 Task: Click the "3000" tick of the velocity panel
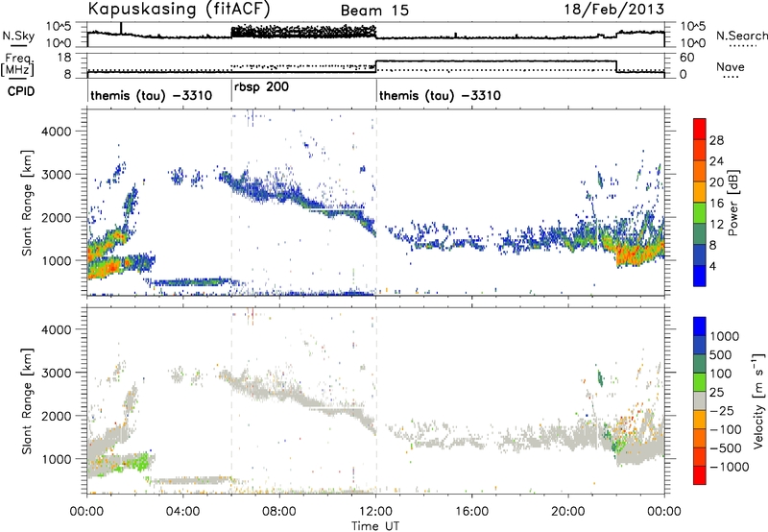click(56, 373)
